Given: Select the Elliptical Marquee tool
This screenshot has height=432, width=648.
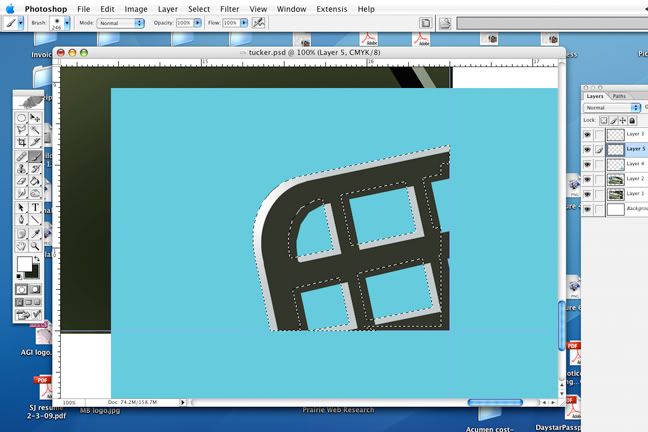Looking at the screenshot, I should coord(21,118).
